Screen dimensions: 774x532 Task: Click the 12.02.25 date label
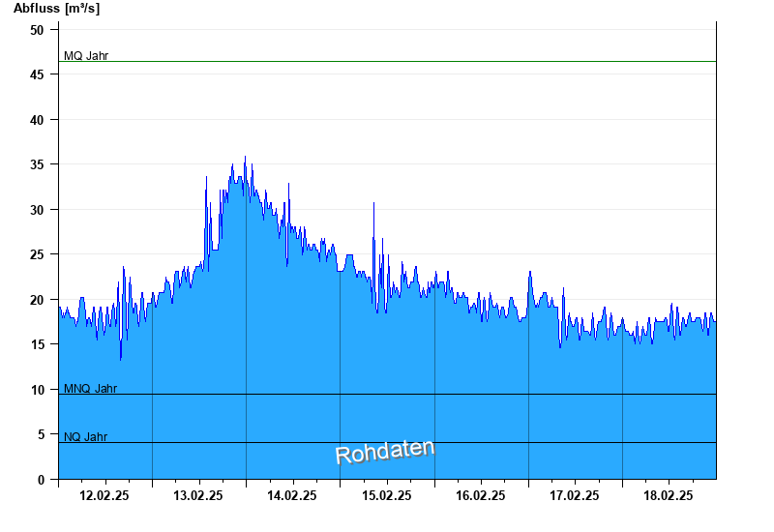104,495
